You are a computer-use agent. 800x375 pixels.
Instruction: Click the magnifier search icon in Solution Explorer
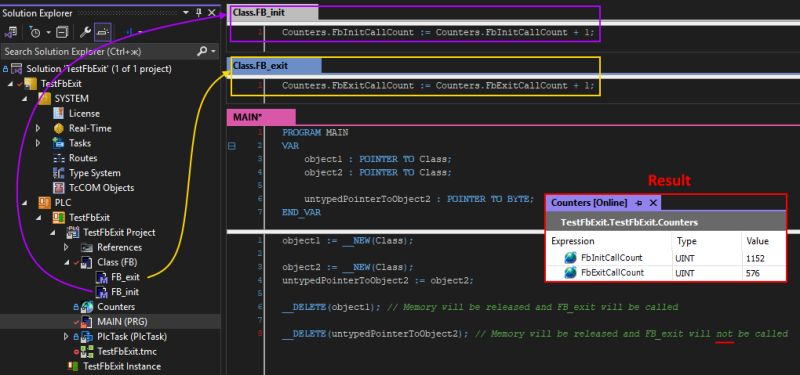tap(202, 52)
